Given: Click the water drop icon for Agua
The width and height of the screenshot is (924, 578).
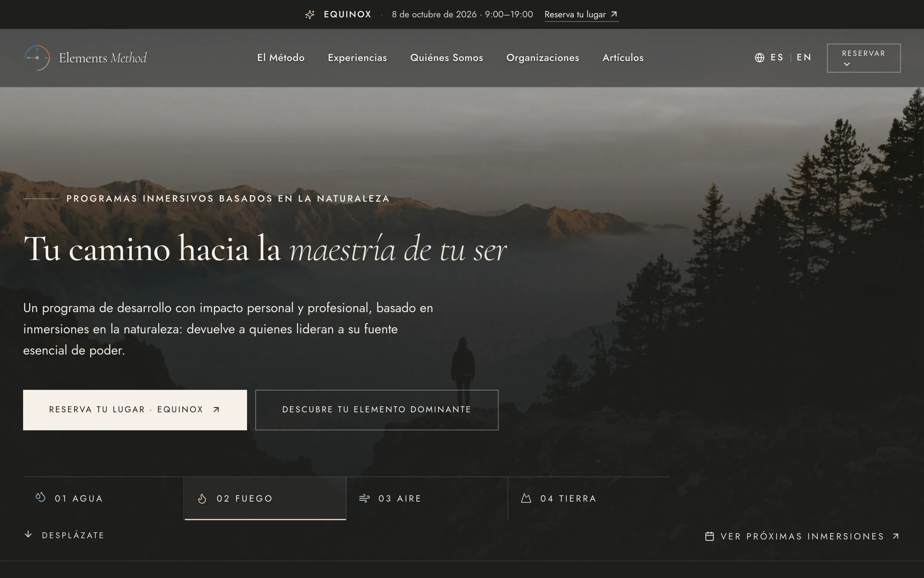Looking at the screenshot, I should click(40, 497).
